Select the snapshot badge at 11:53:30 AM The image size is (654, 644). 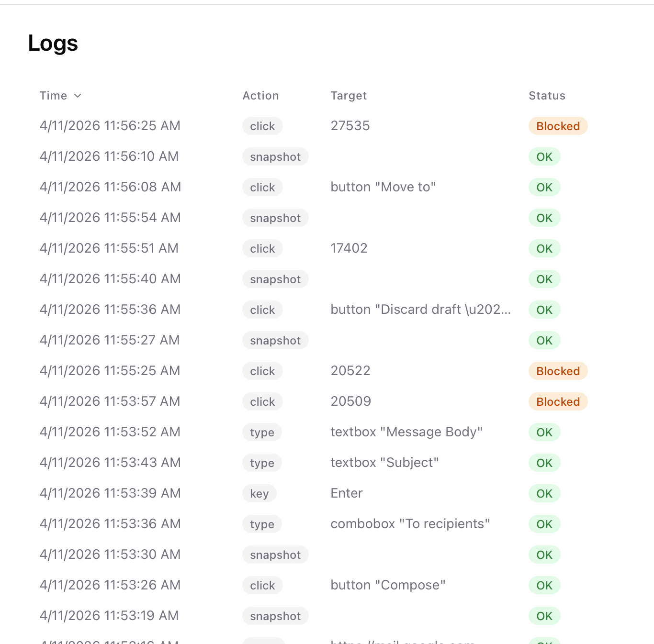pos(275,555)
